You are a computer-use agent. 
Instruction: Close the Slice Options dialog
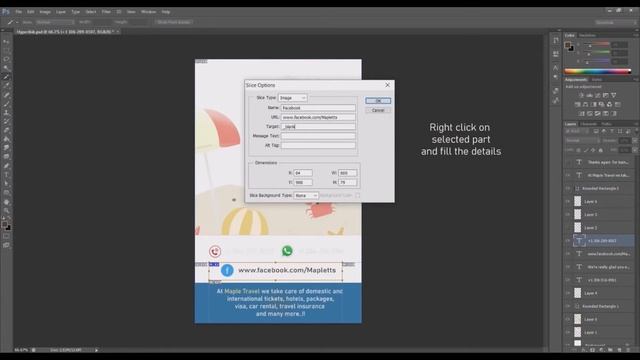point(387,85)
